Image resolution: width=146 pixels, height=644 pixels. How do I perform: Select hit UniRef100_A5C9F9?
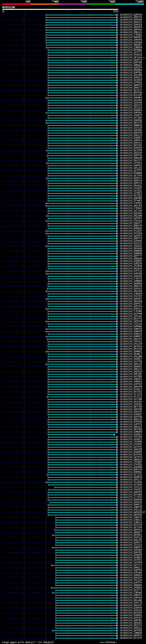[131, 27]
